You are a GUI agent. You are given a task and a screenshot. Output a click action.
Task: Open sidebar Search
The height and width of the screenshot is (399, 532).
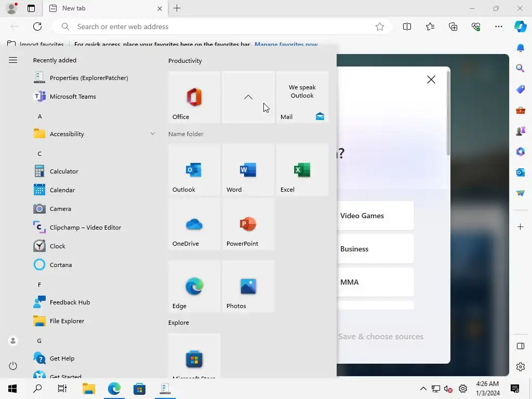click(520, 68)
